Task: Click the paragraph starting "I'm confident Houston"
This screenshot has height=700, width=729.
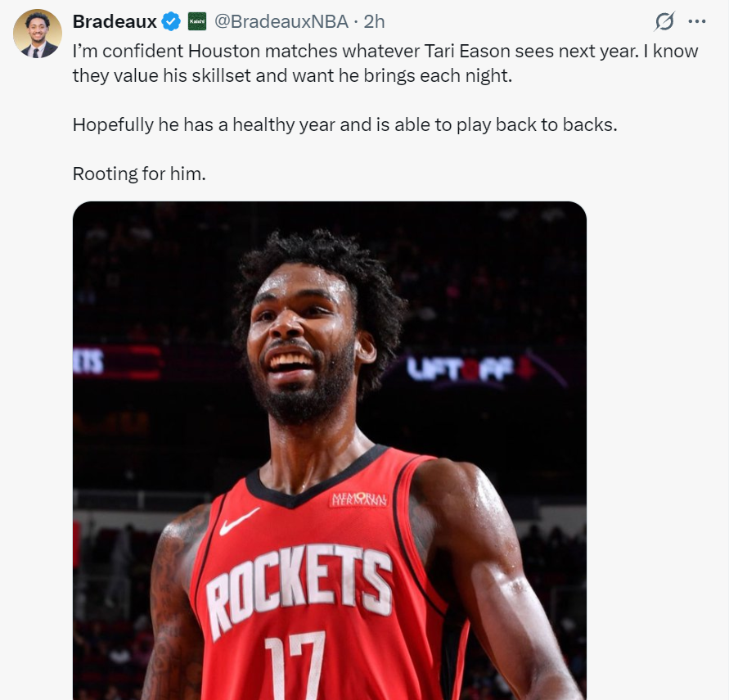Action: click(385, 62)
